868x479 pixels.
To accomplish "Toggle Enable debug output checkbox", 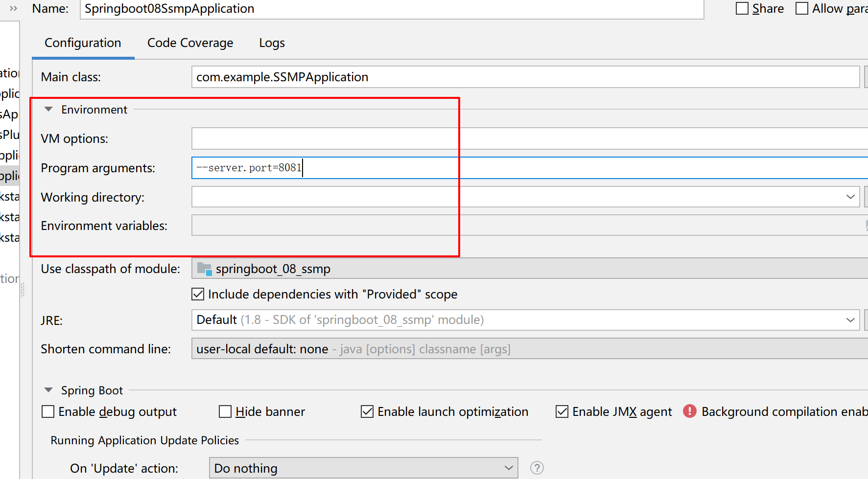I will (x=48, y=411).
